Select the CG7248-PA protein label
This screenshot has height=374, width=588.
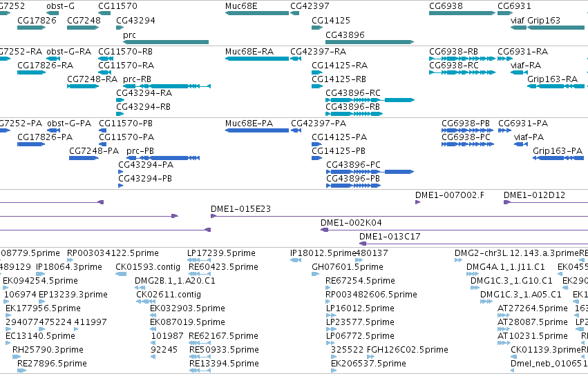point(94,151)
